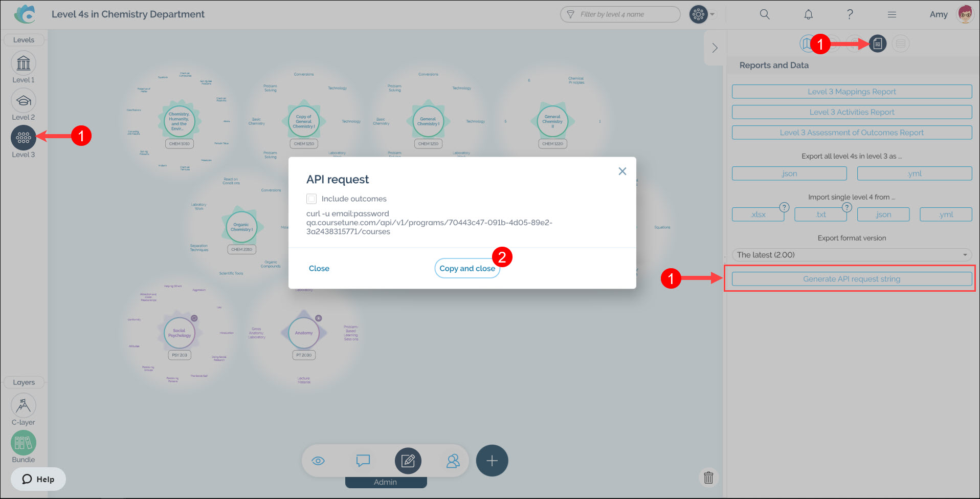Expand the level selector dropdown arrow
This screenshot has width=980, height=499.
pyautogui.click(x=712, y=14)
